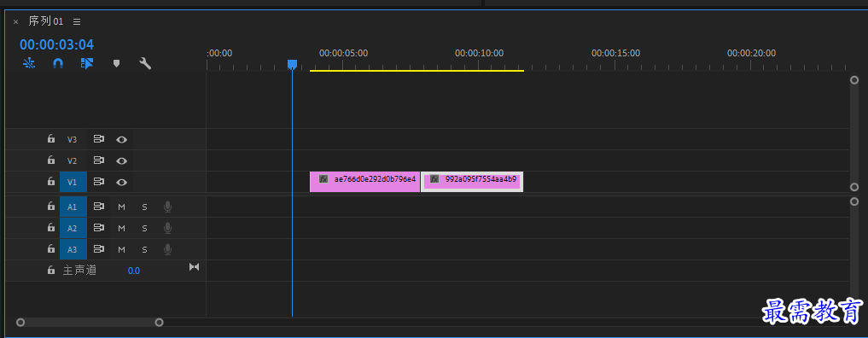Click bottom handle of video tracks vertical scrollbar

(x=854, y=187)
